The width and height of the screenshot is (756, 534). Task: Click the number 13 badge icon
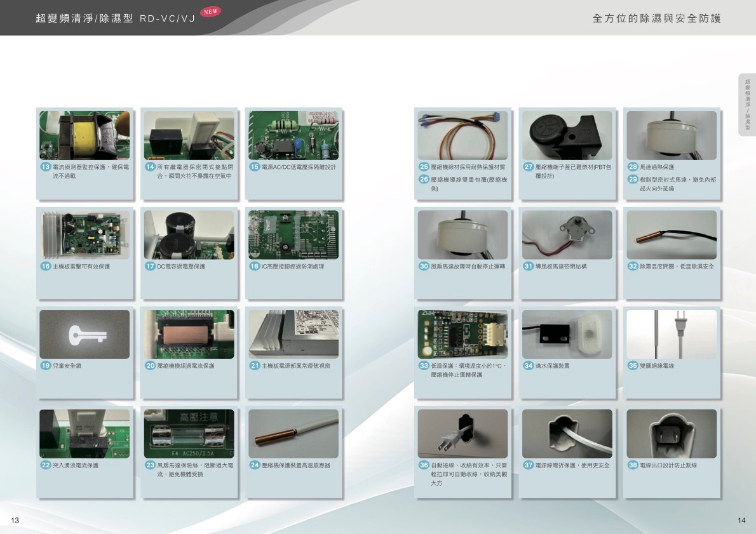pos(46,167)
